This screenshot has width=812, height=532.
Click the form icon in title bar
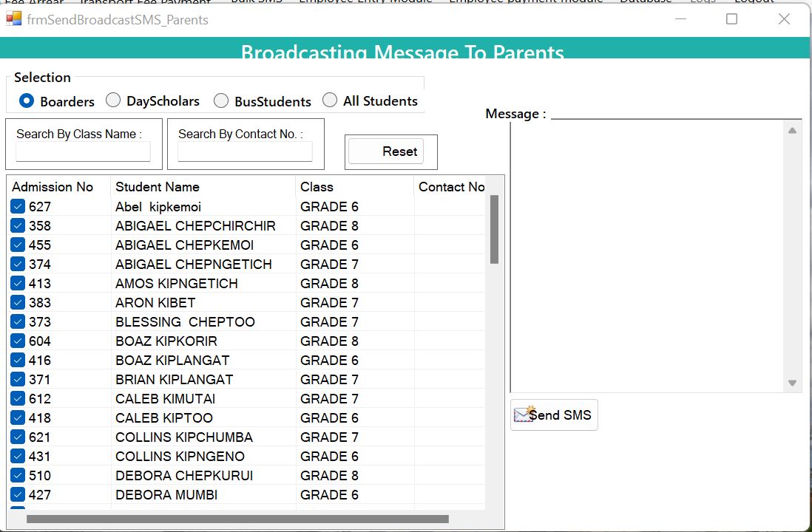[13, 19]
